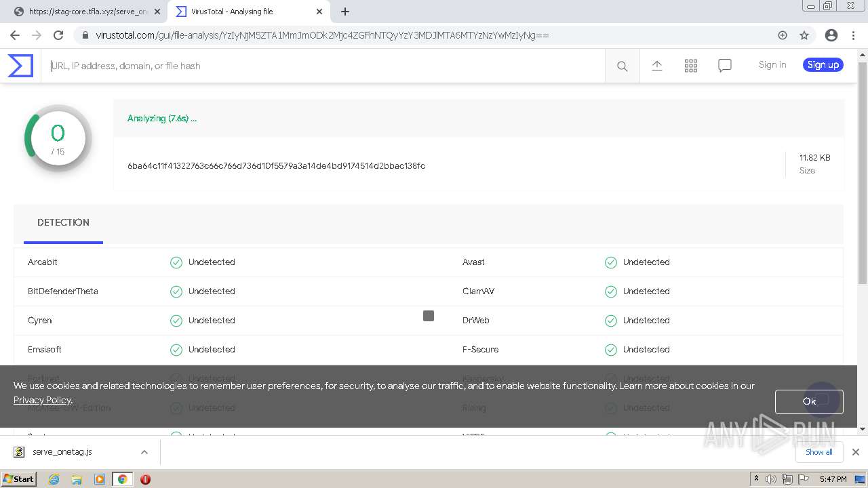Click the 5:47 PM system clock
Screen dimensions: 868x488
pyautogui.click(x=833, y=479)
